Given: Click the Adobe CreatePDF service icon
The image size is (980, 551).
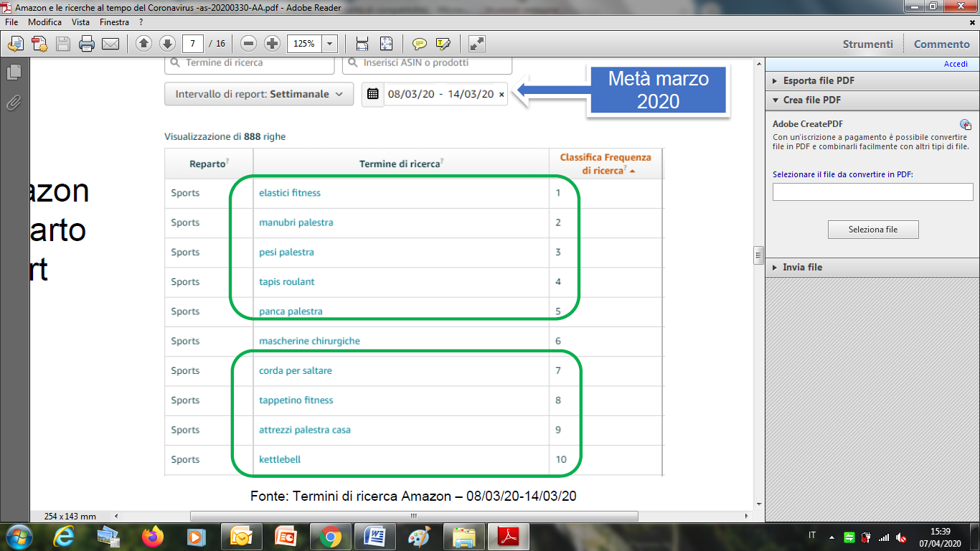Looking at the screenshot, I should [x=966, y=124].
